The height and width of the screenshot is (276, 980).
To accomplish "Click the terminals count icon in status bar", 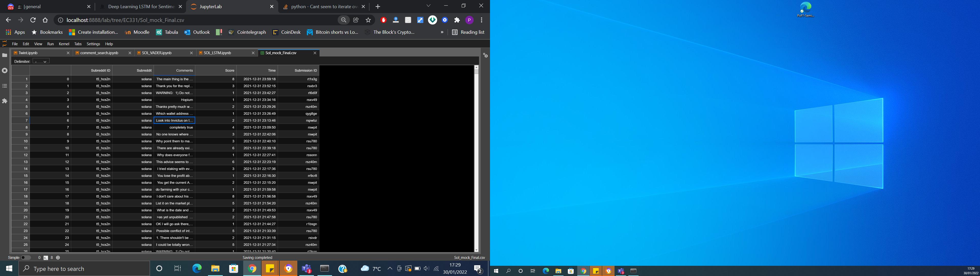I will point(46,258).
